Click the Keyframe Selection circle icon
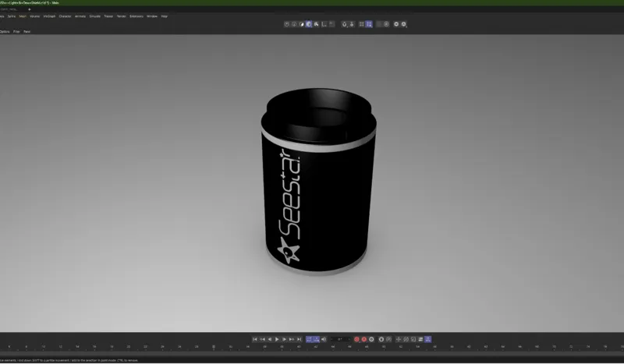The width and height of the screenshot is (624, 364). click(x=371, y=339)
